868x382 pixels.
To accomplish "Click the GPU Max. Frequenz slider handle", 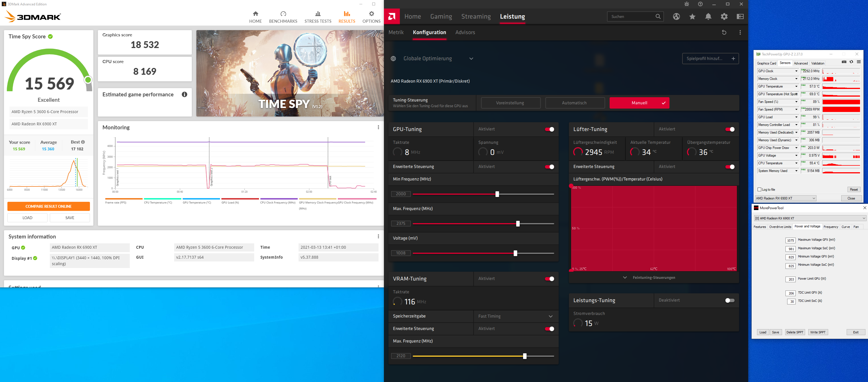I will click(x=518, y=224).
